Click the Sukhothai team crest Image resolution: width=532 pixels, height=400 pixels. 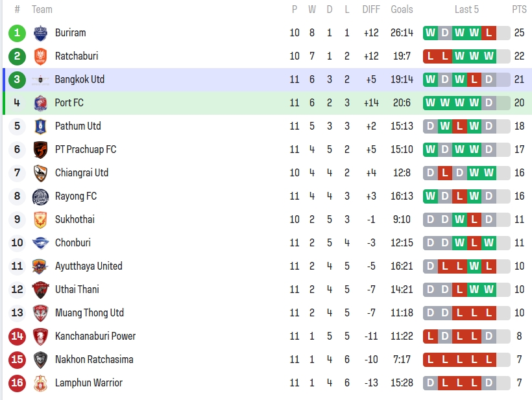[x=40, y=220]
